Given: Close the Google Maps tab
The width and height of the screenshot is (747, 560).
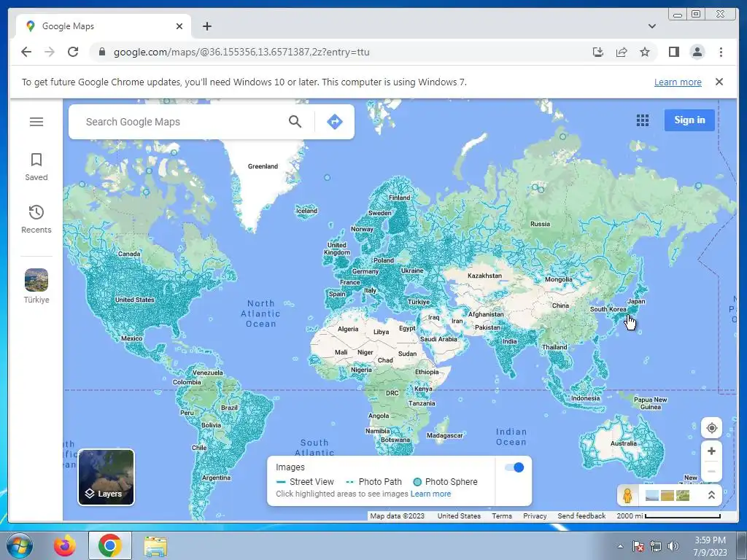Looking at the screenshot, I should (179, 26).
